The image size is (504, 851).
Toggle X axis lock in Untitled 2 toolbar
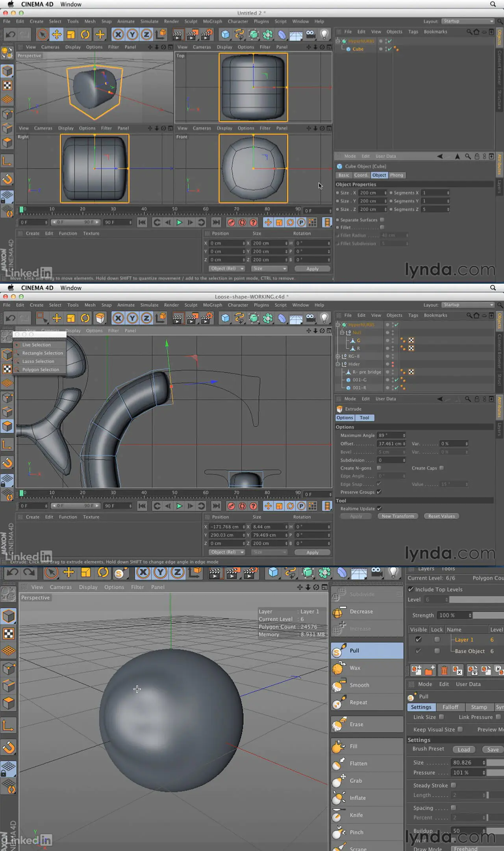pyautogui.click(x=118, y=35)
